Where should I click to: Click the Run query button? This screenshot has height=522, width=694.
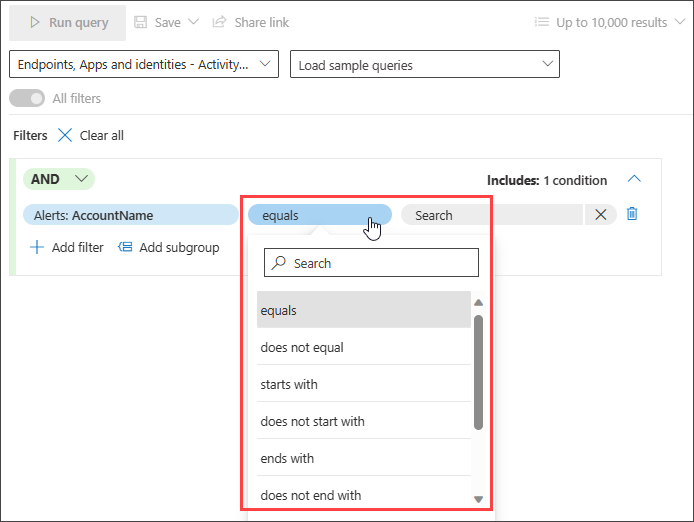point(68,23)
